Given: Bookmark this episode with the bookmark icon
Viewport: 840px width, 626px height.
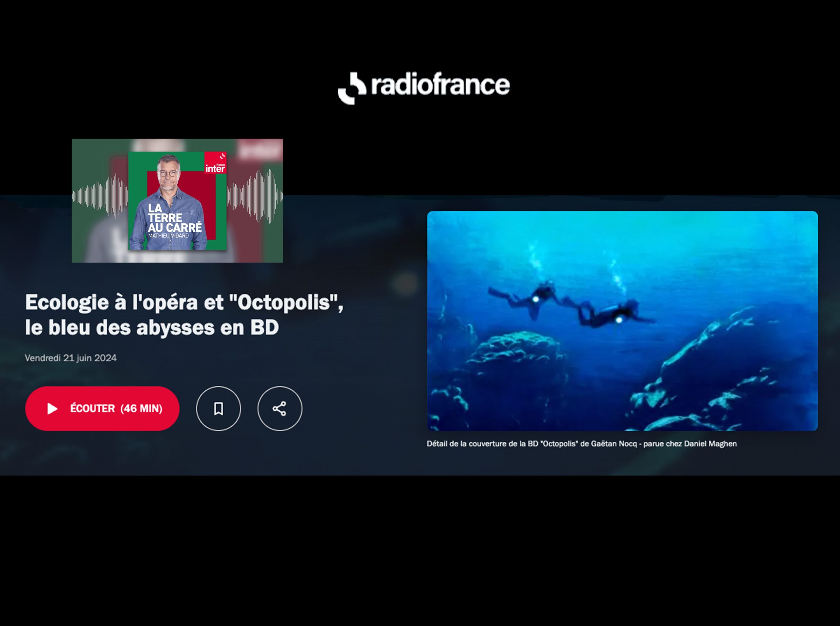Looking at the screenshot, I should [x=218, y=408].
